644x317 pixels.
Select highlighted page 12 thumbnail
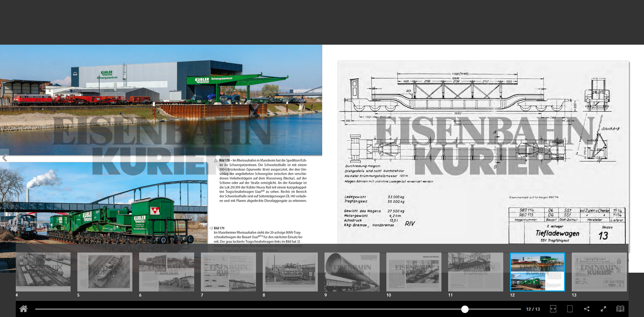click(538, 272)
